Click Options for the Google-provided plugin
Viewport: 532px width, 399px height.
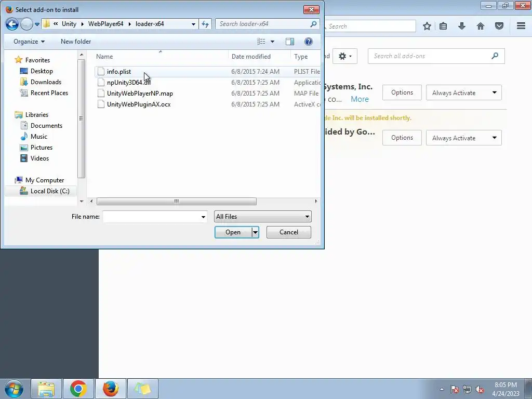coord(402,137)
